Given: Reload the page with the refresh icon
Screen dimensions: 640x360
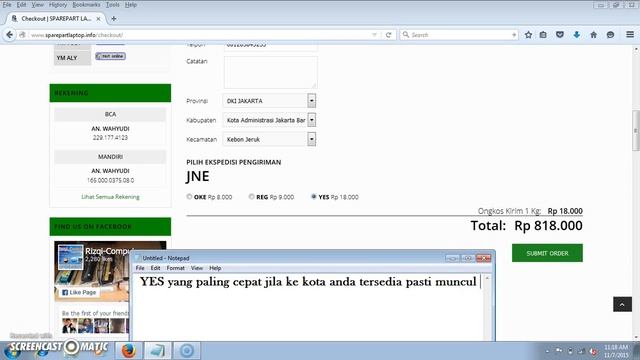Looking at the screenshot, I should point(388,35).
